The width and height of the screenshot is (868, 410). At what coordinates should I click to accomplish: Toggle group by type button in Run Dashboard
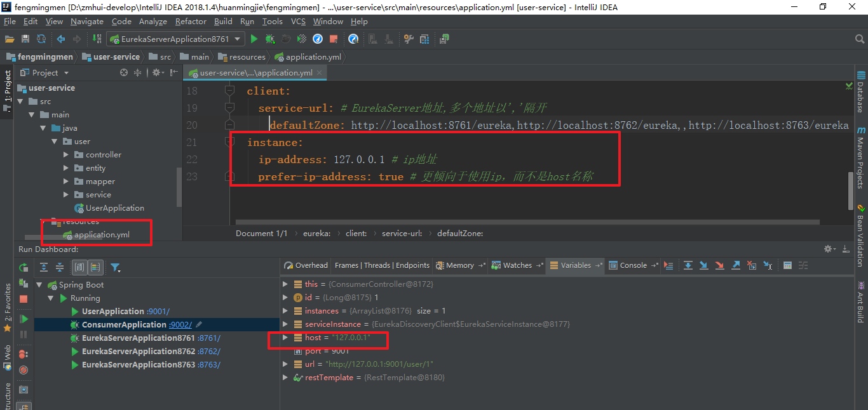pos(79,267)
